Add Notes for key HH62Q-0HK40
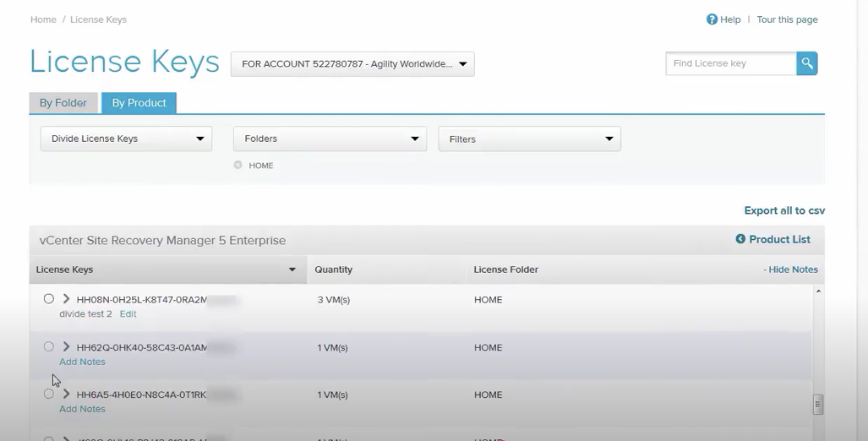 [82, 362]
